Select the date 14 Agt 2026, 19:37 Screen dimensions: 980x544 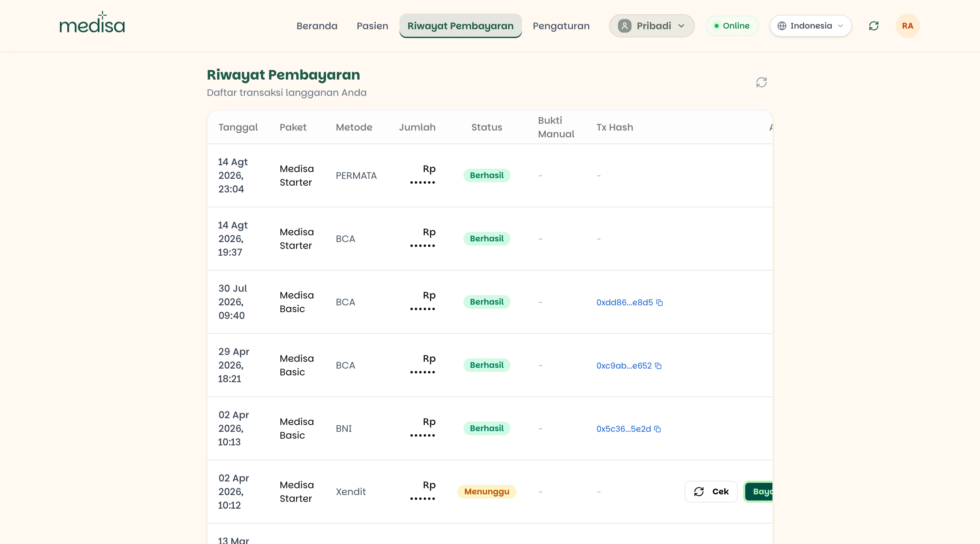(233, 238)
